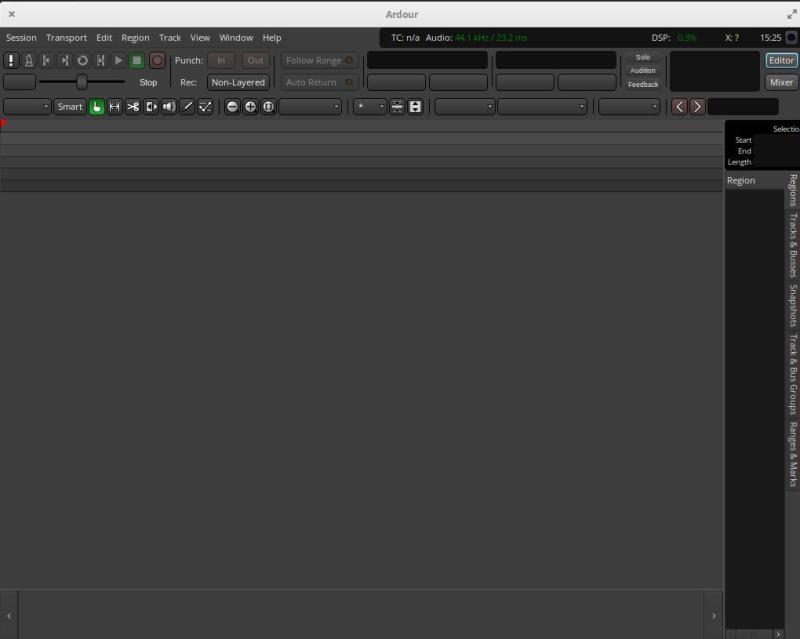
Task: Enable the Follow Range toggle
Action: coord(312,59)
